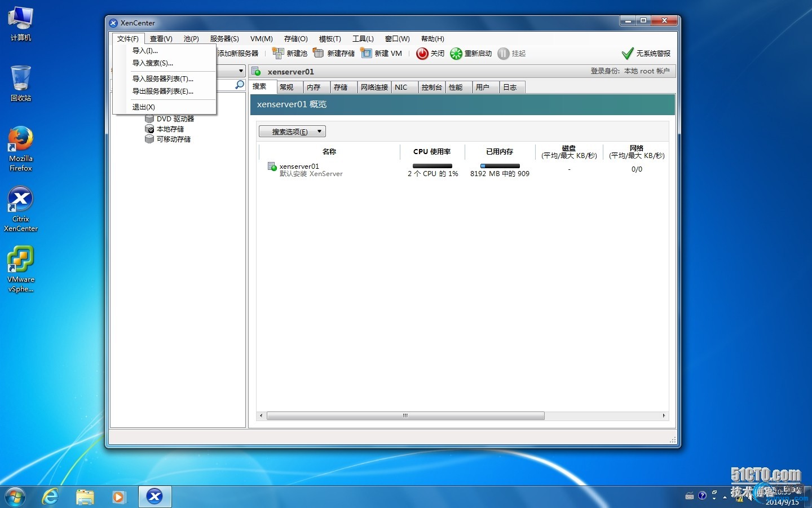Choose 导入(I)... from the File menu
812x508 pixels.
pos(145,51)
